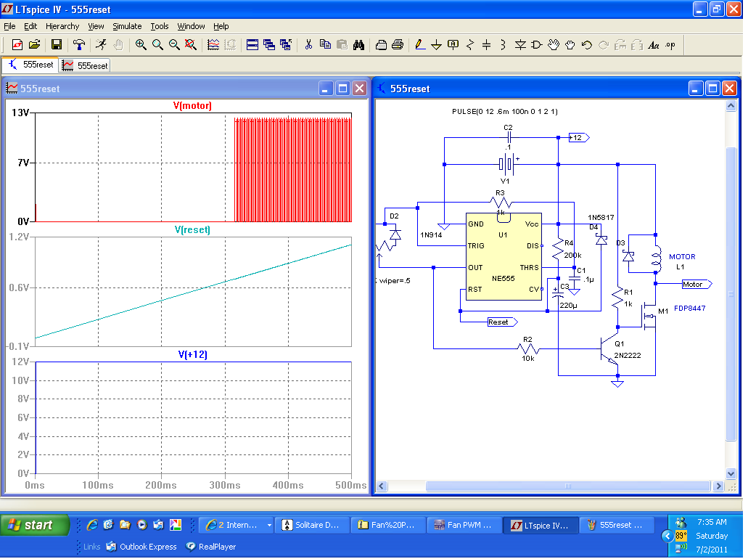Select the Move open-hand tool
Image resolution: width=756 pixels, height=559 pixels.
[554, 45]
